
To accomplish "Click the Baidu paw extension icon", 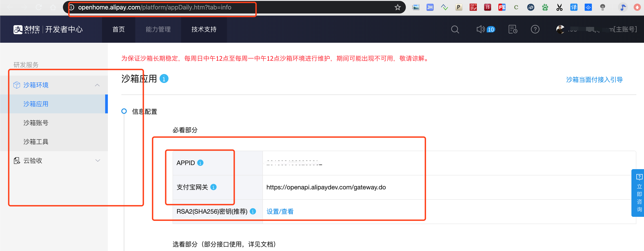I will (545, 7).
